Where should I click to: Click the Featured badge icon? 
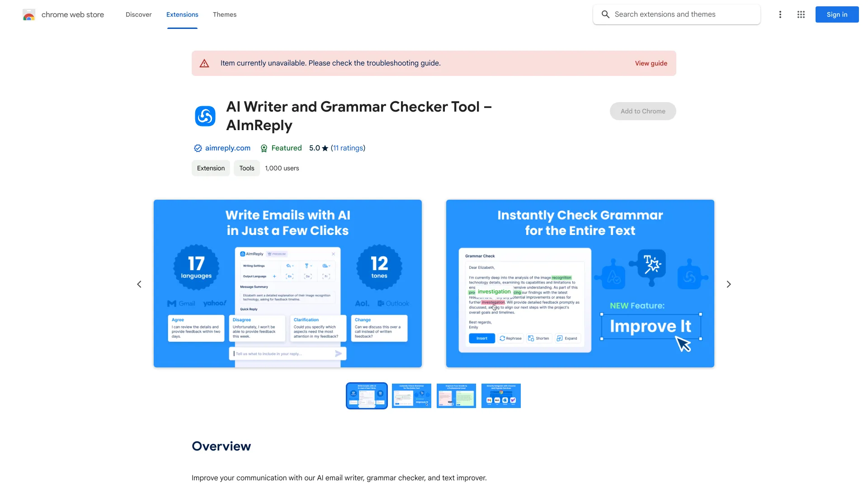point(264,148)
